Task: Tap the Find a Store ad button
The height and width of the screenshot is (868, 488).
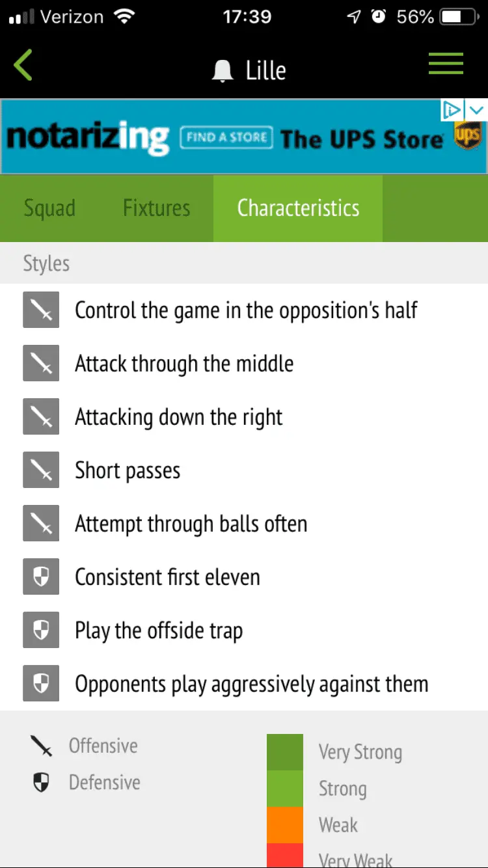Action: coord(226,137)
